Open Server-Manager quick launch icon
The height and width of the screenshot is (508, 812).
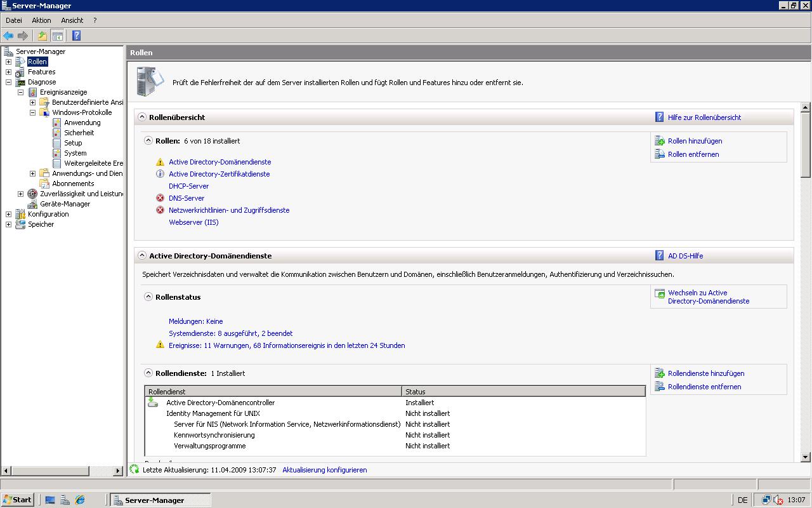65,500
